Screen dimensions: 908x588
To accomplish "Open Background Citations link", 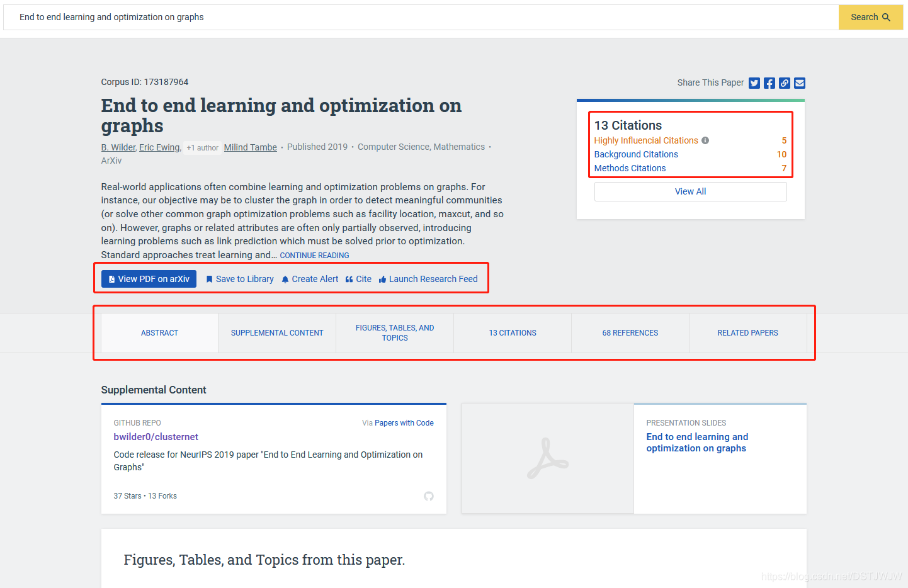I will (x=636, y=154).
